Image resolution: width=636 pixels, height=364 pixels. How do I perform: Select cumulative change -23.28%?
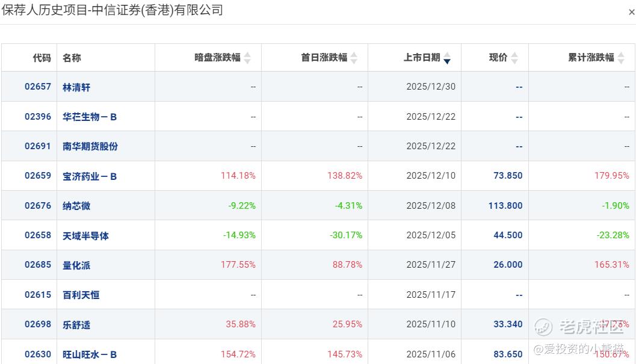click(x=613, y=235)
